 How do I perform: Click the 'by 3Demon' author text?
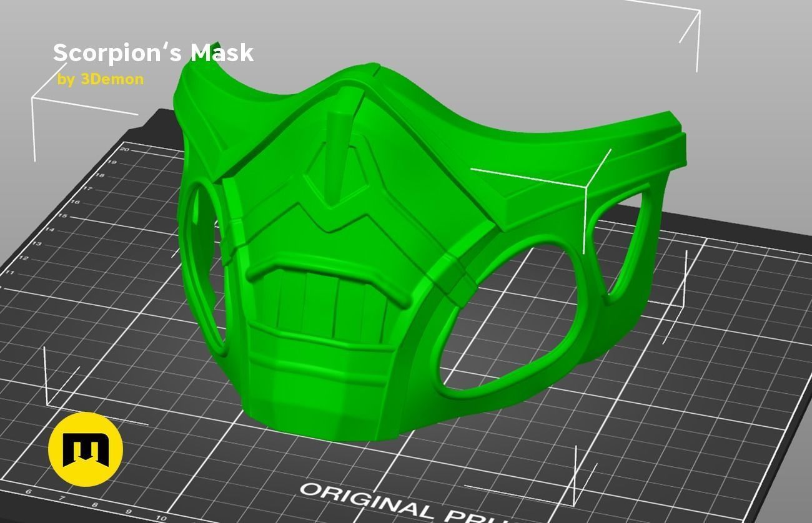point(101,79)
